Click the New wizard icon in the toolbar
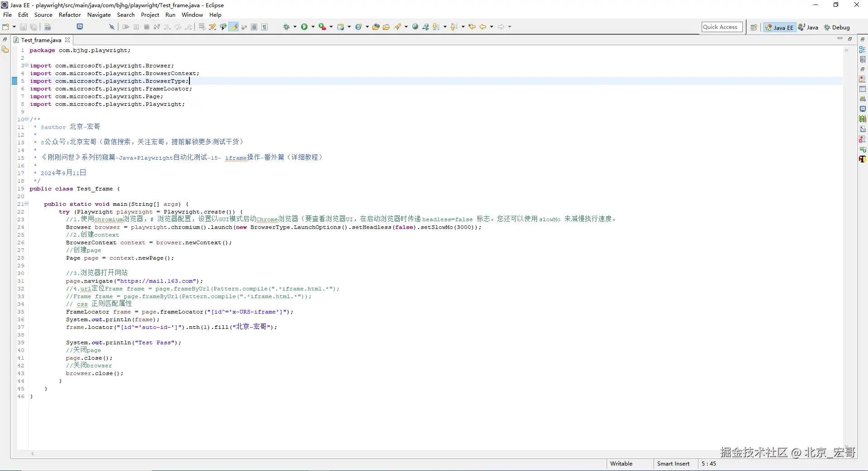 point(6,27)
